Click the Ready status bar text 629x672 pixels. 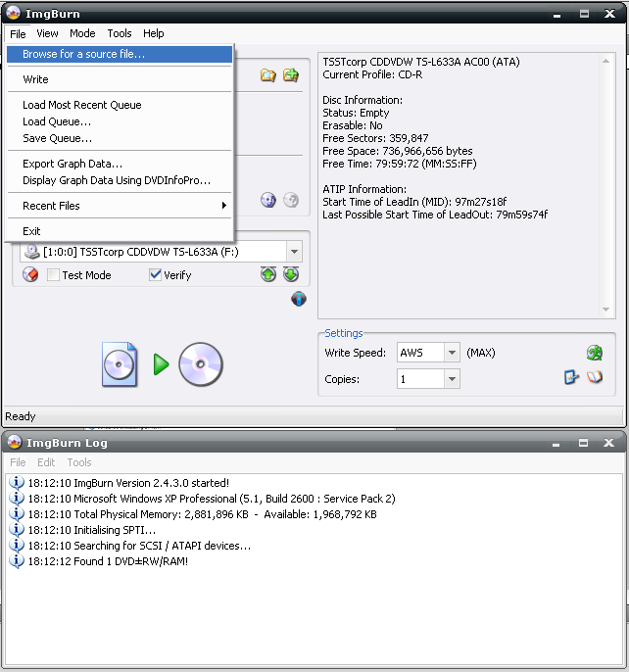click(x=21, y=416)
